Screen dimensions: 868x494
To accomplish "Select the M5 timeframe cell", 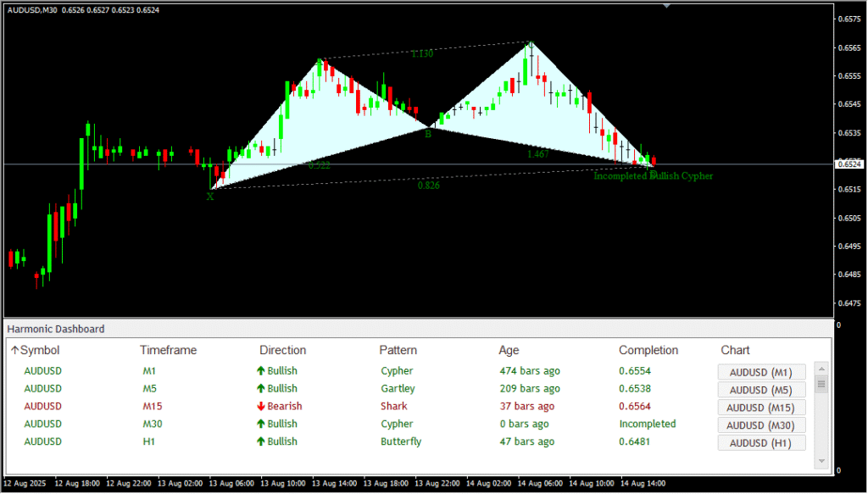I will point(149,389).
